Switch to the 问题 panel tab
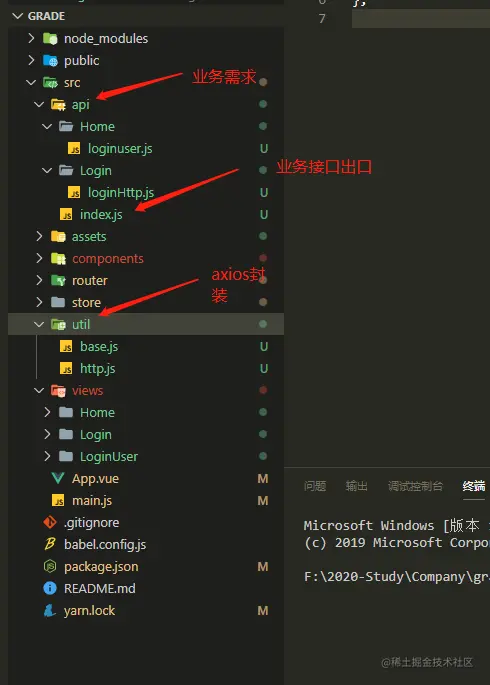The width and height of the screenshot is (490, 685). tap(315, 486)
